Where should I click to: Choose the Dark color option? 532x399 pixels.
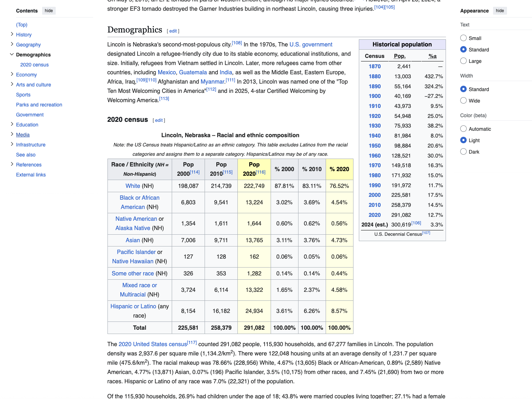(463, 151)
